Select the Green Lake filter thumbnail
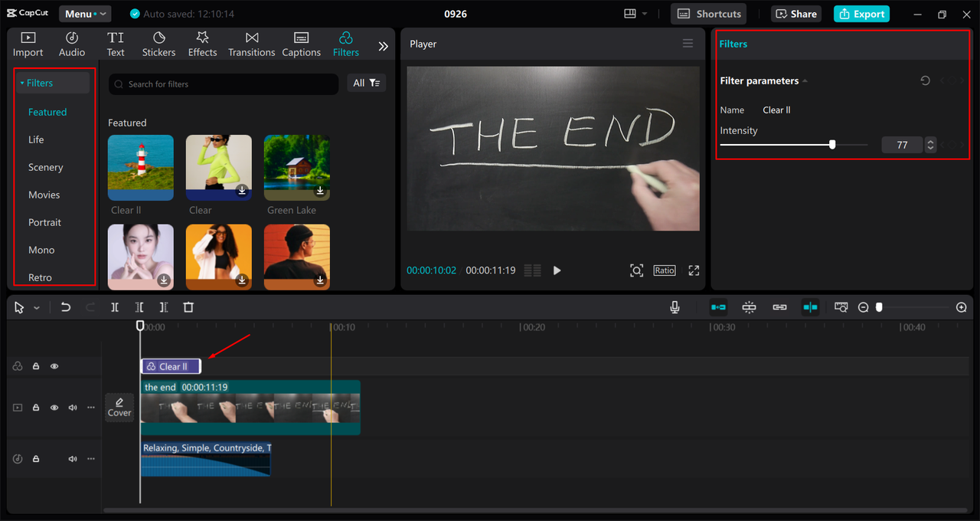Image resolution: width=980 pixels, height=521 pixels. [297, 167]
